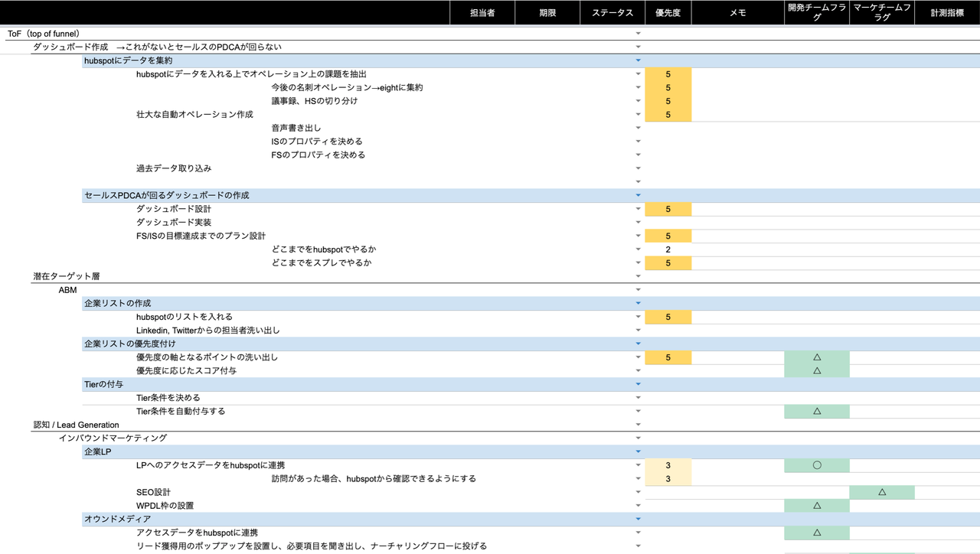The image size is (980, 554).
Task: Select the 今後の名刺オペレーション→eightに集約 cell
Action: [x=347, y=87]
